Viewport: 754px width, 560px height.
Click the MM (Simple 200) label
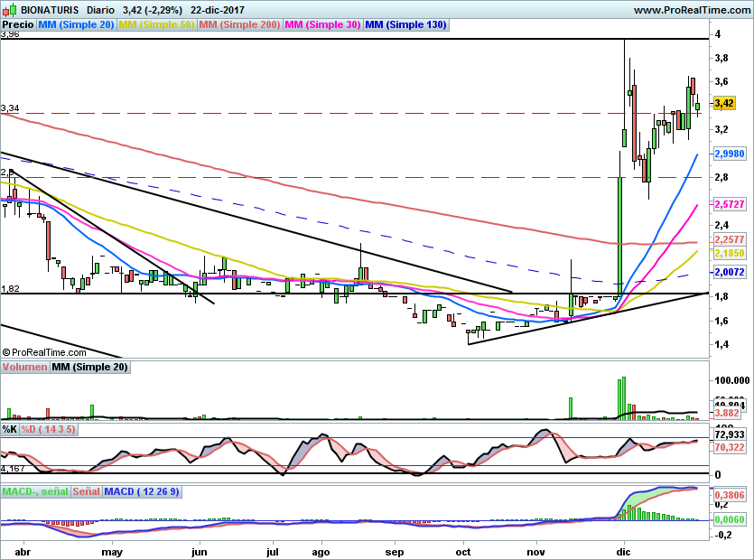(x=239, y=24)
